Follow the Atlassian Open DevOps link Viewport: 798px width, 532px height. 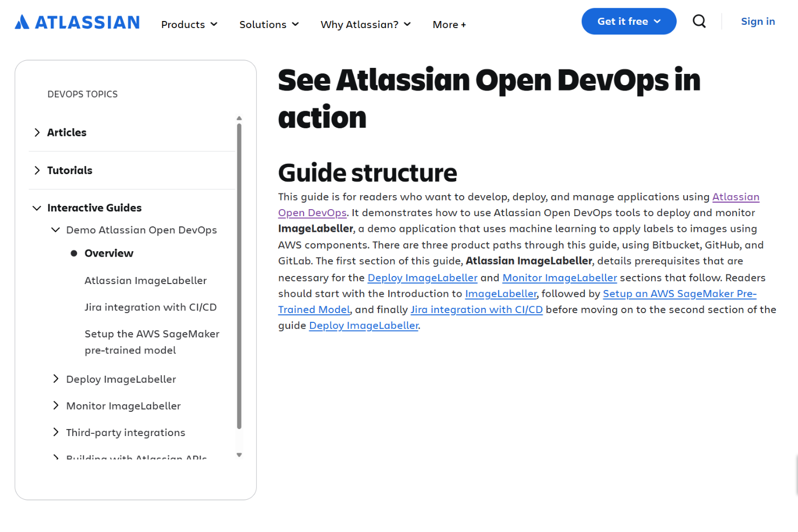pos(736,197)
